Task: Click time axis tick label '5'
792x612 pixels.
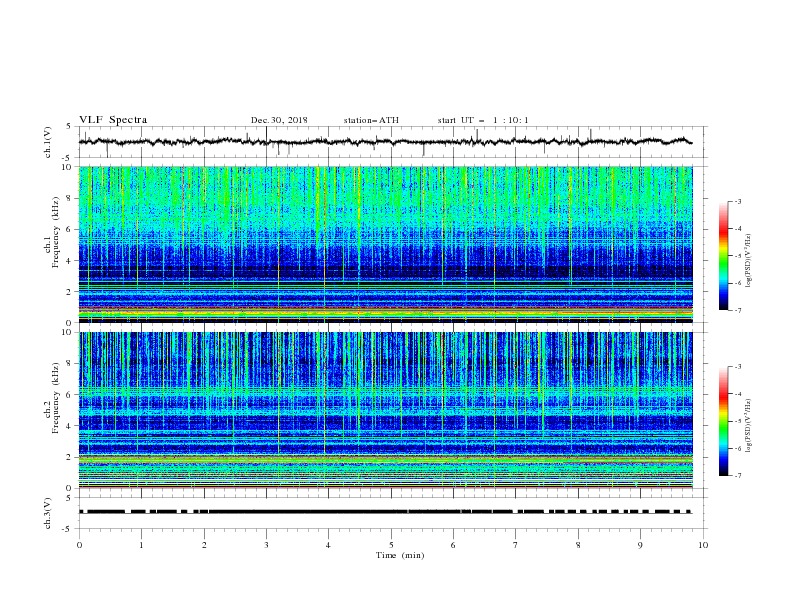Action: (391, 545)
